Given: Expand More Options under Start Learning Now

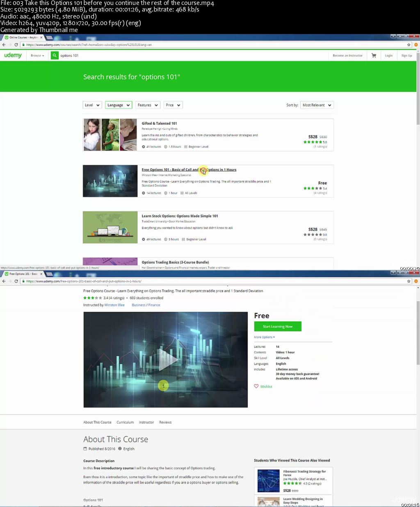Looking at the screenshot, I should click(265, 337).
